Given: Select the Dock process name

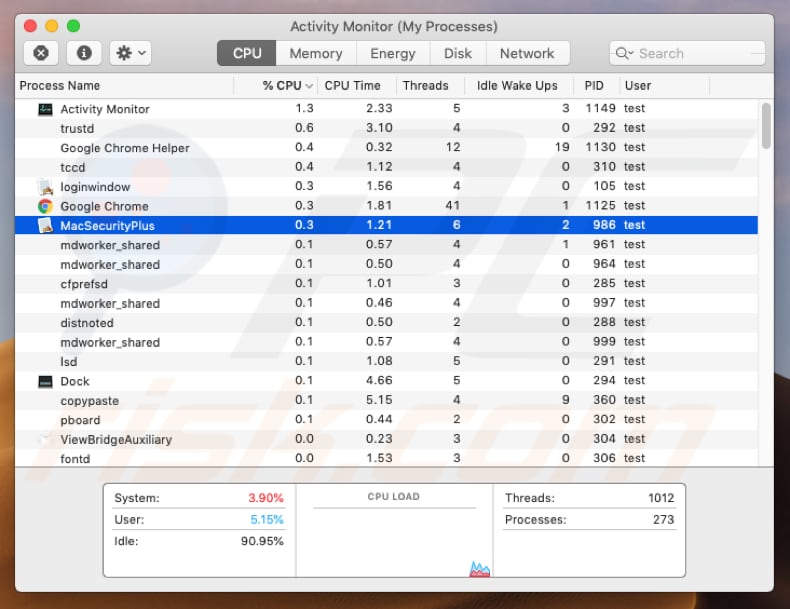Looking at the screenshot, I should click(x=75, y=381).
